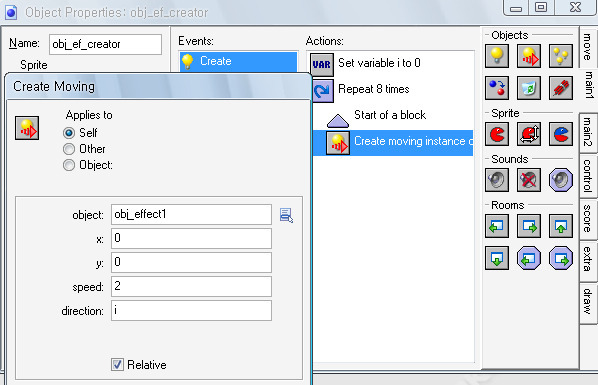Select the Restart Room action icon
This screenshot has width=598, height=385.
pos(561,226)
